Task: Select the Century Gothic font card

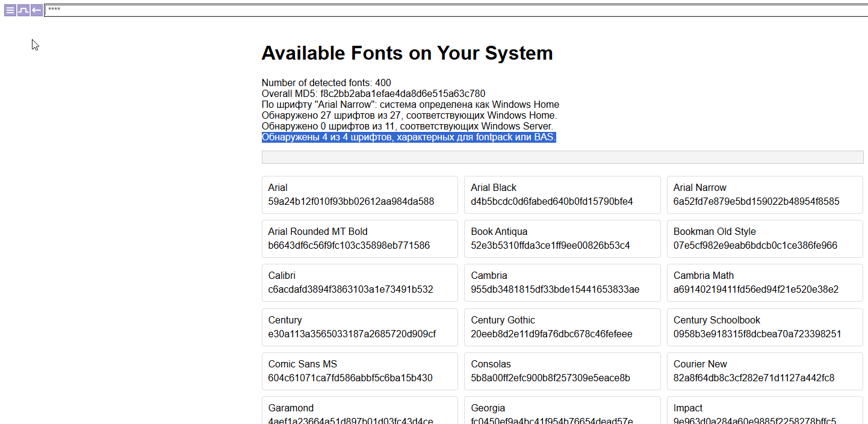Action: coord(562,327)
